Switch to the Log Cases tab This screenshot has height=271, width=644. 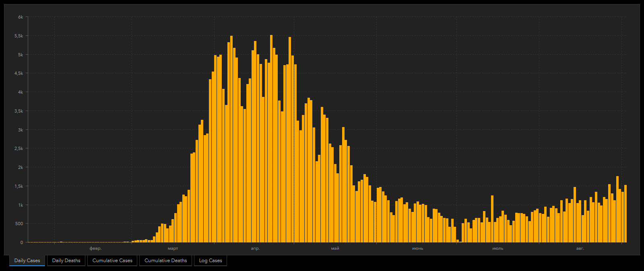211,261
